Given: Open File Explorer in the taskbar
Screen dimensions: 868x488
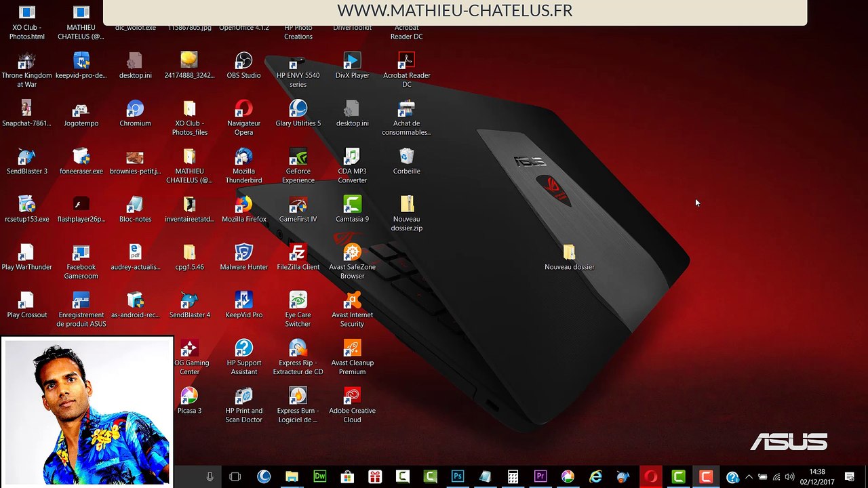Looking at the screenshot, I should coord(292,477).
